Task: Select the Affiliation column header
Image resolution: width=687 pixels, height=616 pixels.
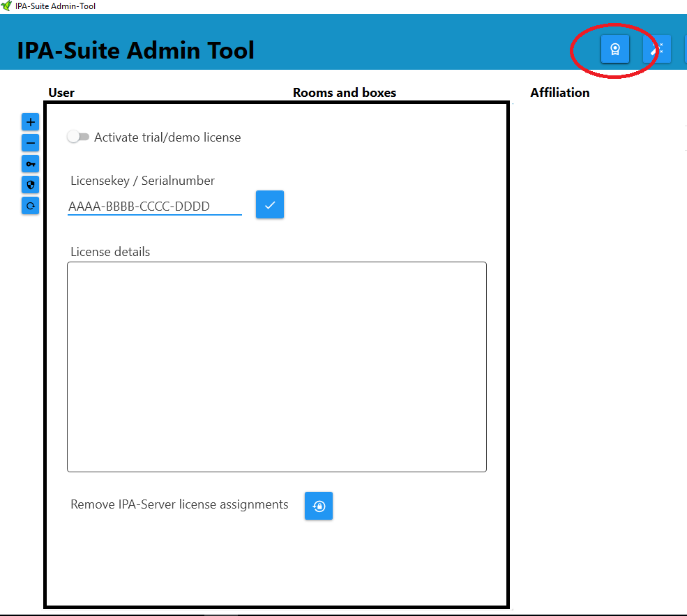Action: point(559,93)
